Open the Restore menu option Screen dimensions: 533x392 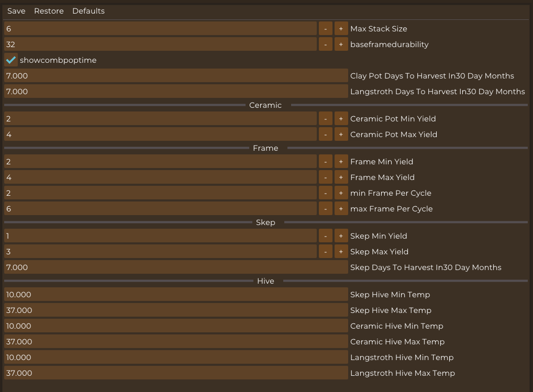tap(49, 11)
